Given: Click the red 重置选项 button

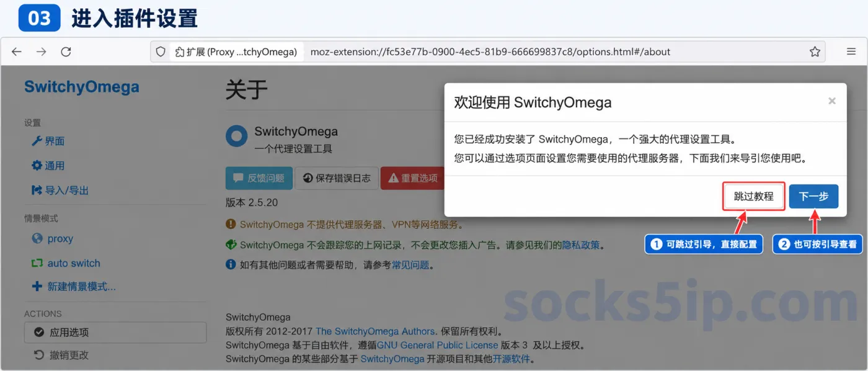Looking at the screenshot, I should pos(412,178).
